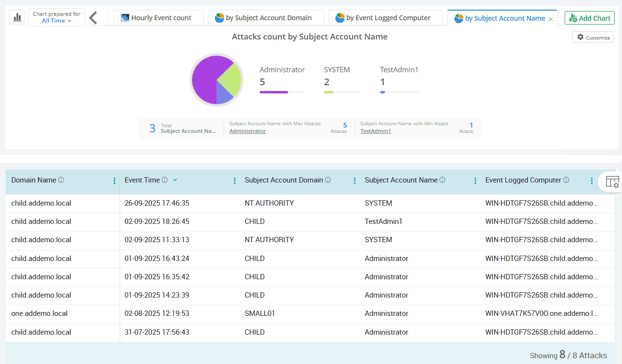Open the table column settings icon
This screenshot has width=622, height=364.
(612, 182)
